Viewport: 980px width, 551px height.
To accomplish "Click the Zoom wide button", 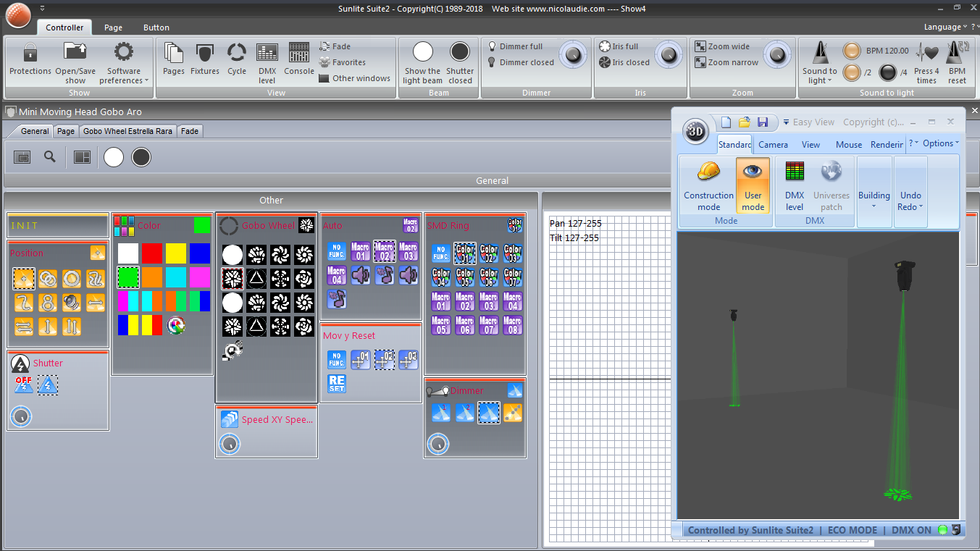I will pos(723,46).
